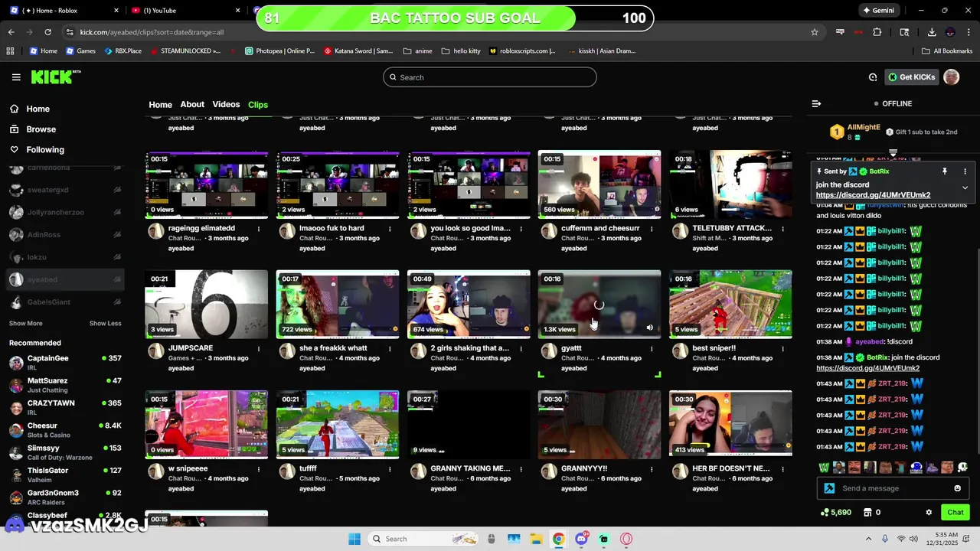
Task: Mute the playing "gyattt" clip preview
Action: point(650,328)
